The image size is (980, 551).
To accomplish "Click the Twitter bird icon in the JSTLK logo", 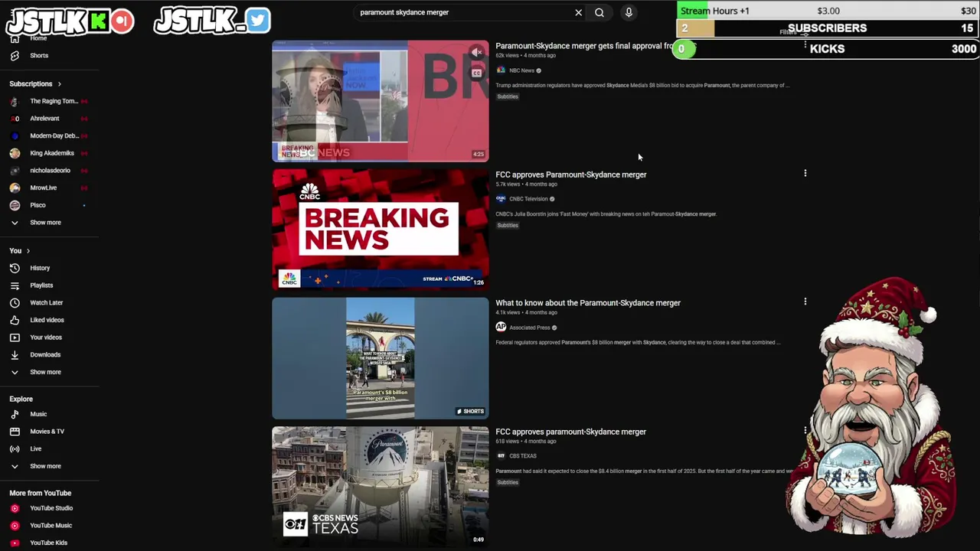I will coord(259,21).
